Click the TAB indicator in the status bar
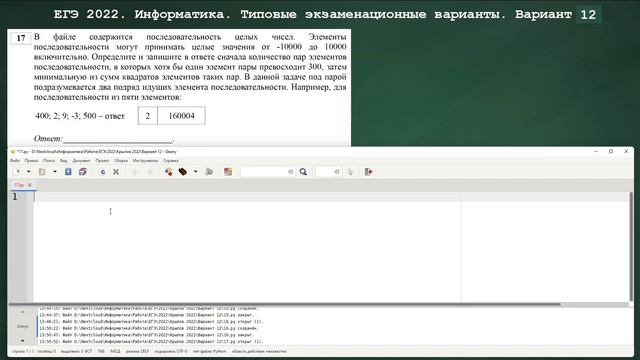This screenshot has height=360, width=640. click(x=101, y=351)
